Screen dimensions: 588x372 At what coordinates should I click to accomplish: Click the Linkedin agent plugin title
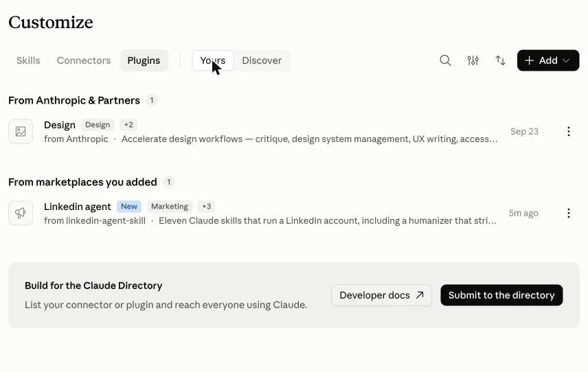click(x=77, y=207)
